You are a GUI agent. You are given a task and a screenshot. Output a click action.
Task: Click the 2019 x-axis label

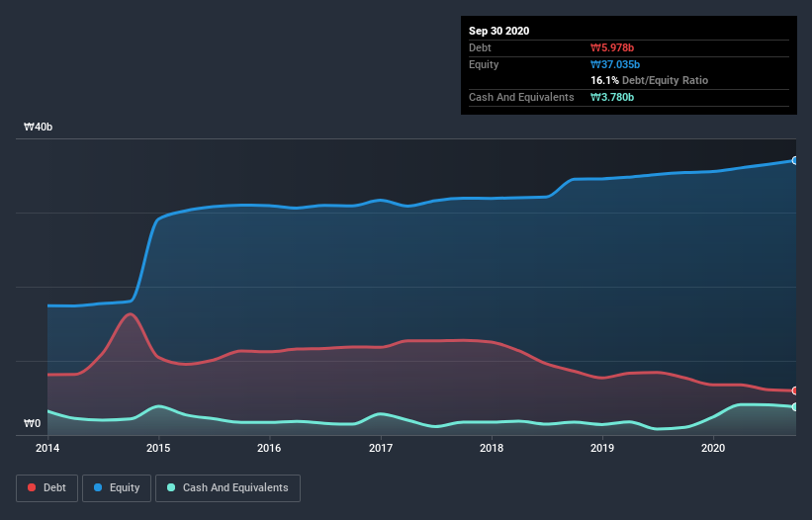tap(602, 448)
